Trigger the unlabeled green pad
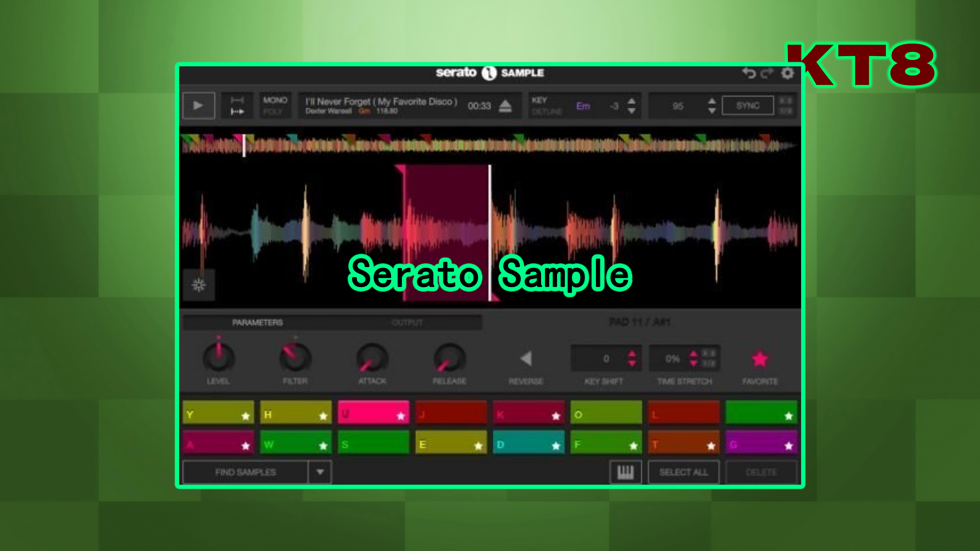 coord(761,412)
